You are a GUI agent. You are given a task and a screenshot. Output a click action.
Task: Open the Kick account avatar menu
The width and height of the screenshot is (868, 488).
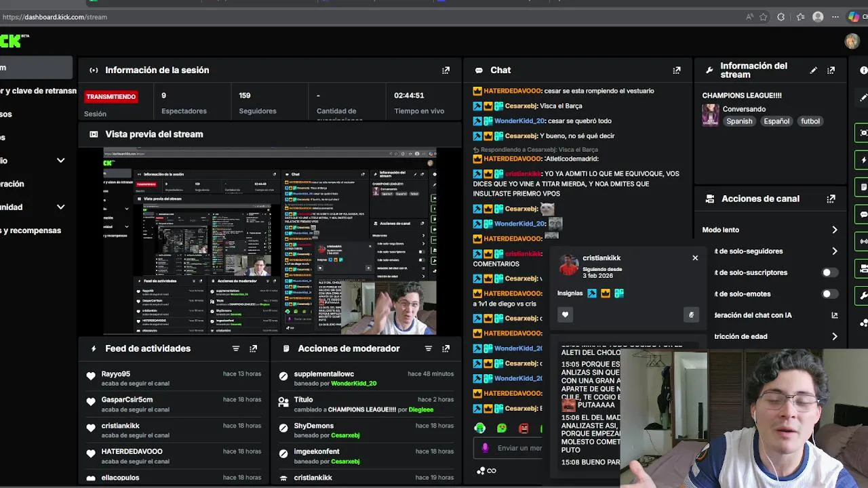coord(852,41)
